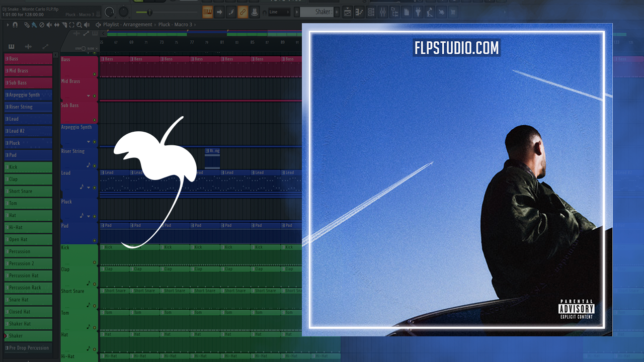Select the Percussion Rack pattern
This screenshot has width=644, height=362.
click(x=28, y=288)
